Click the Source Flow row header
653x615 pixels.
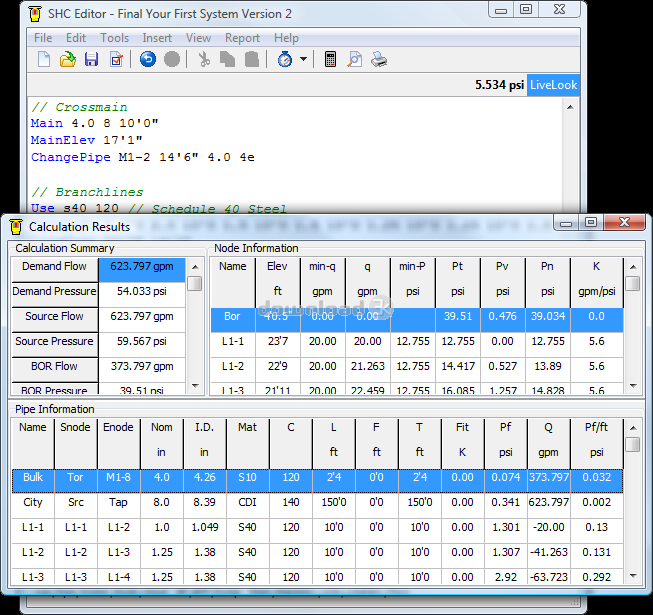[55, 320]
